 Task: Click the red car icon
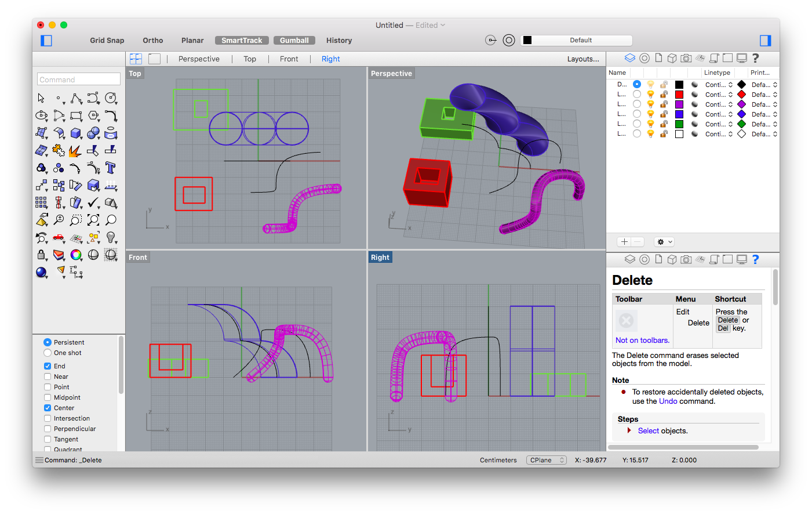(59, 237)
